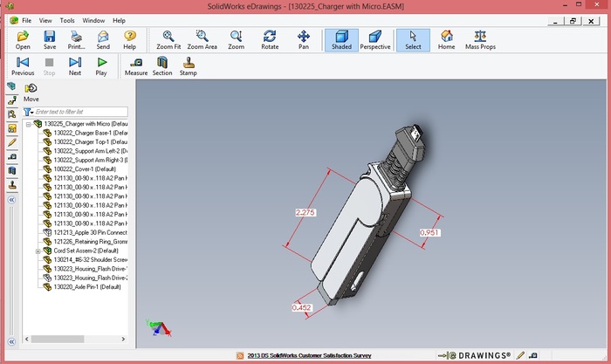Viewport: 611px width, 364px height.
Task: Open the Window menu
Action: point(93,21)
